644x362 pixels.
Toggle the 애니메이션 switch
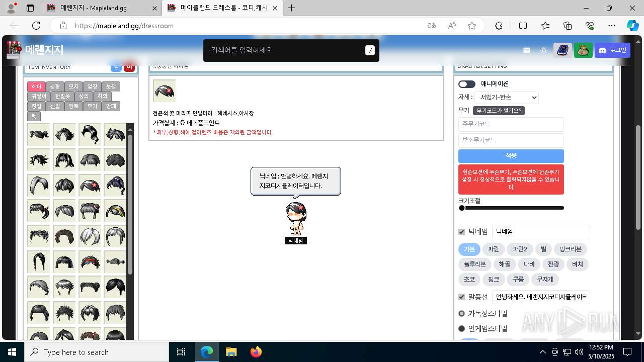click(x=467, y=84)
